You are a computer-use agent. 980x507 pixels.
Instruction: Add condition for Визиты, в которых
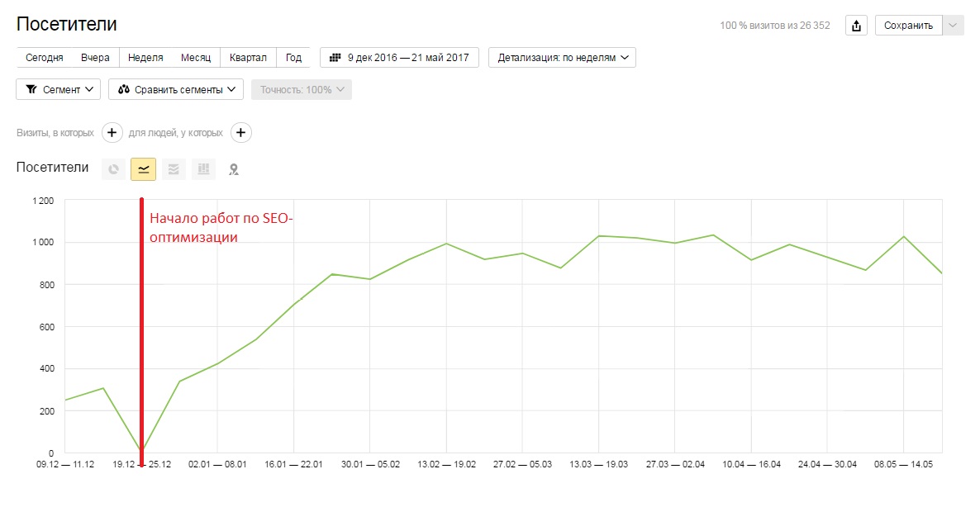(x=112, y=132)
